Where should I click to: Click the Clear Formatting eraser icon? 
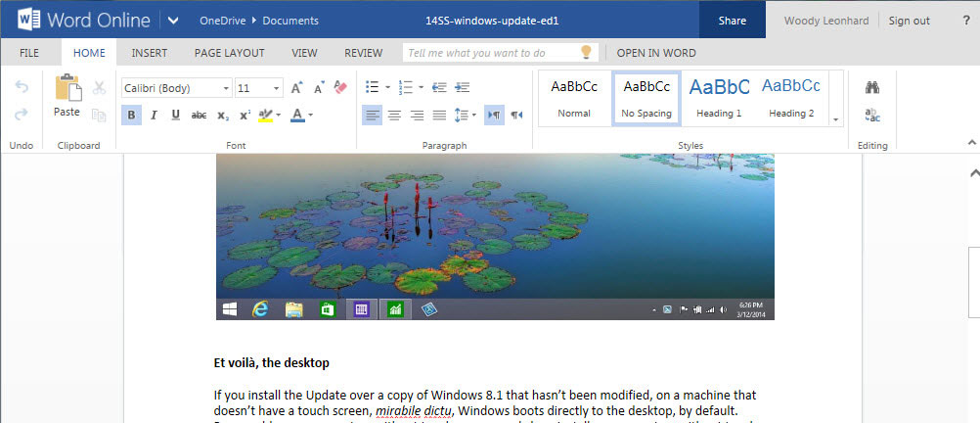click(x=340, y=87)
